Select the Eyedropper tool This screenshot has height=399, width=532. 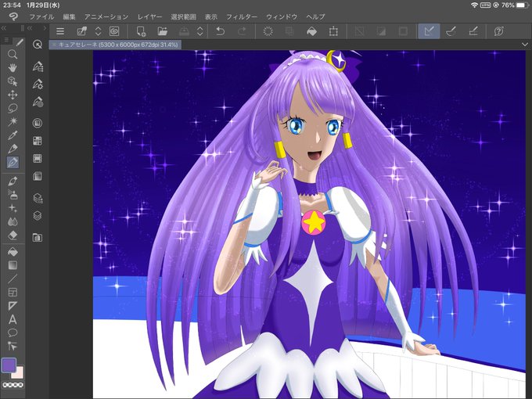click(13, 135)
